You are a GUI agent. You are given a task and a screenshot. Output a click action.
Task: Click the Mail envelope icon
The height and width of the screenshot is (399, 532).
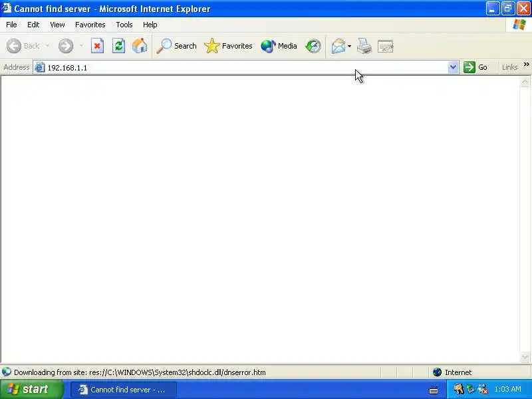point(338,46)
